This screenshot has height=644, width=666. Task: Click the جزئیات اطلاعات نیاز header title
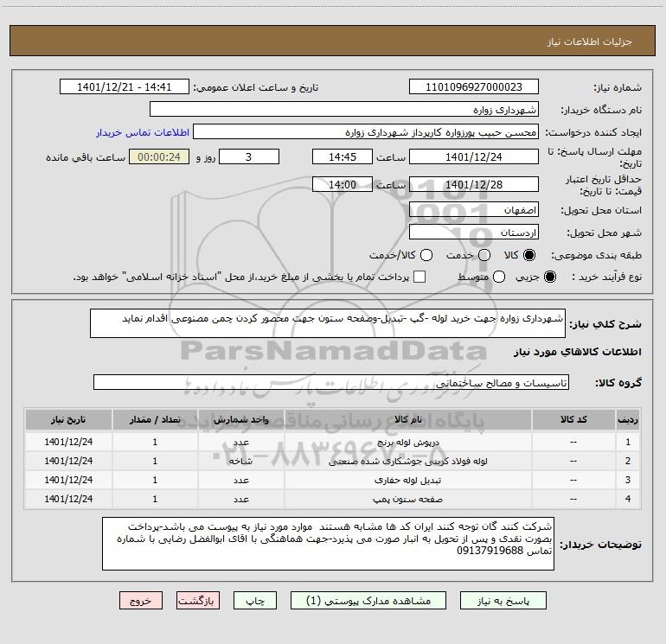(x=590, y=41)
